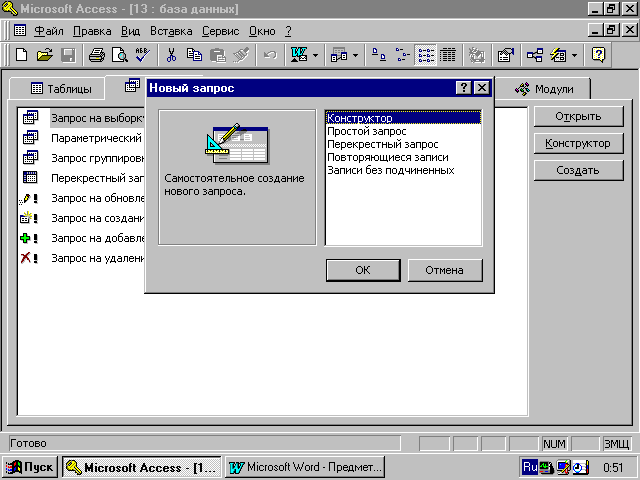
Task: Click the New Object icon
Action: coord(558,55)
